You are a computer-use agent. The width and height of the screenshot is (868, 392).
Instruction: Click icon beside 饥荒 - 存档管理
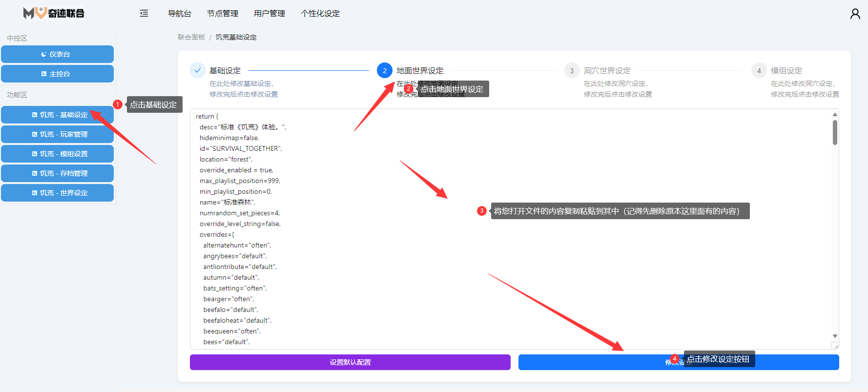35,173
